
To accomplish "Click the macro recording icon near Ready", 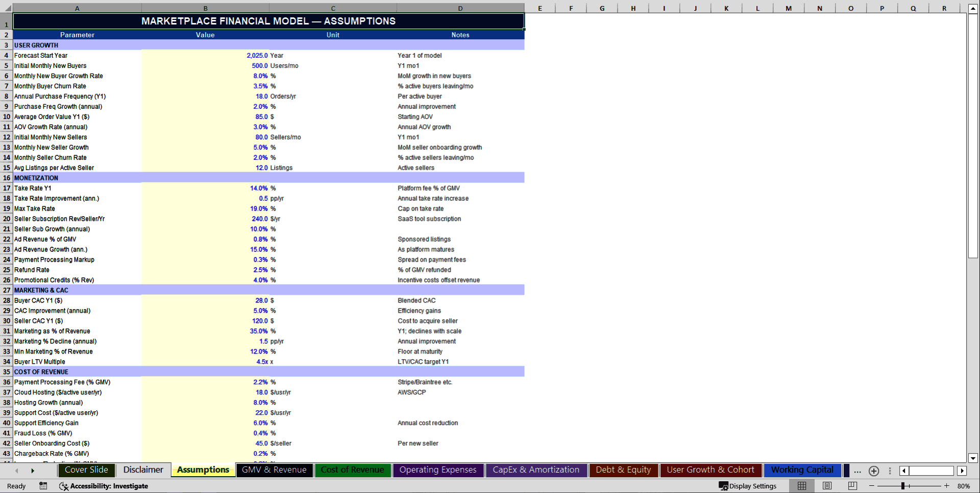I will click(43, 486).
